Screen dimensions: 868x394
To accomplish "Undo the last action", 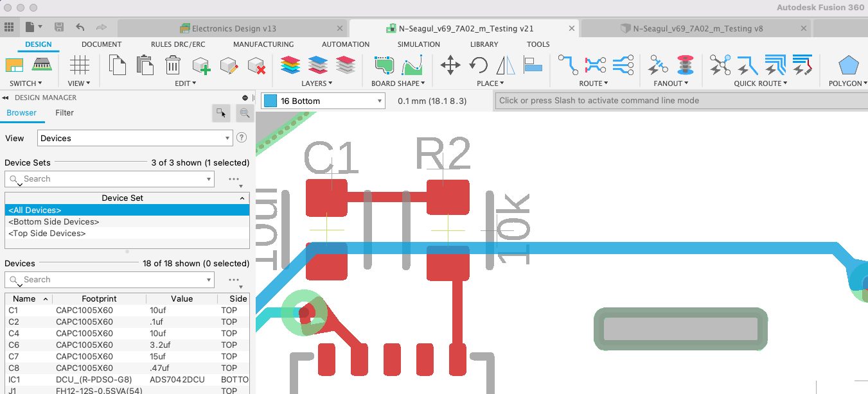I will pos(80,28).
